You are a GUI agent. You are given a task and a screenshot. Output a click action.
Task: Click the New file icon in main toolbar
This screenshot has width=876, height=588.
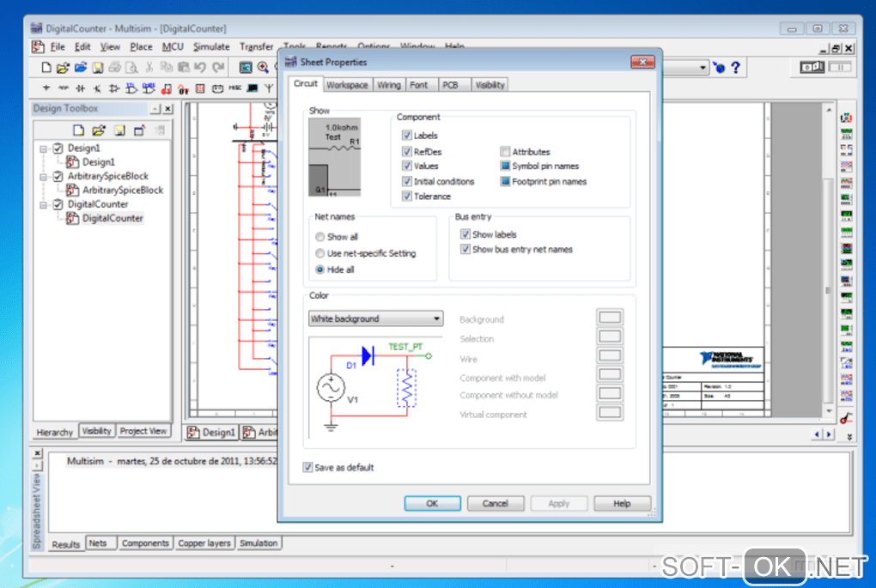pyautogui.click(x=46, y=68)
